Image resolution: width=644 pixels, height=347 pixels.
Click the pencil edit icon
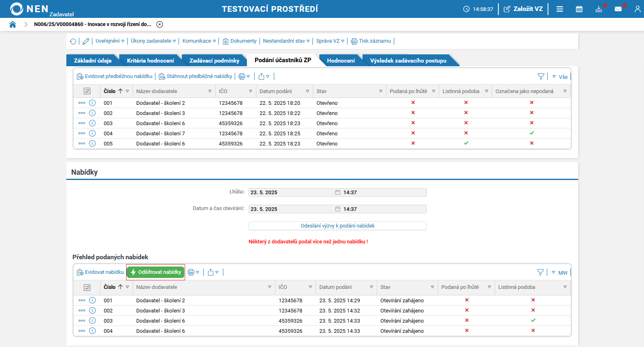pos(86,41)
